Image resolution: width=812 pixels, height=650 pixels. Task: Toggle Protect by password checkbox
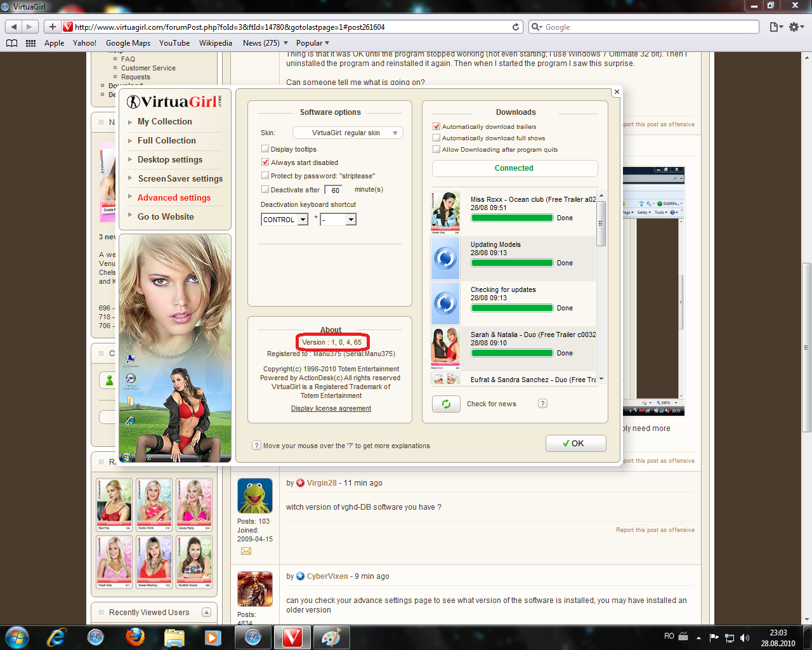[x=265, y=175]
